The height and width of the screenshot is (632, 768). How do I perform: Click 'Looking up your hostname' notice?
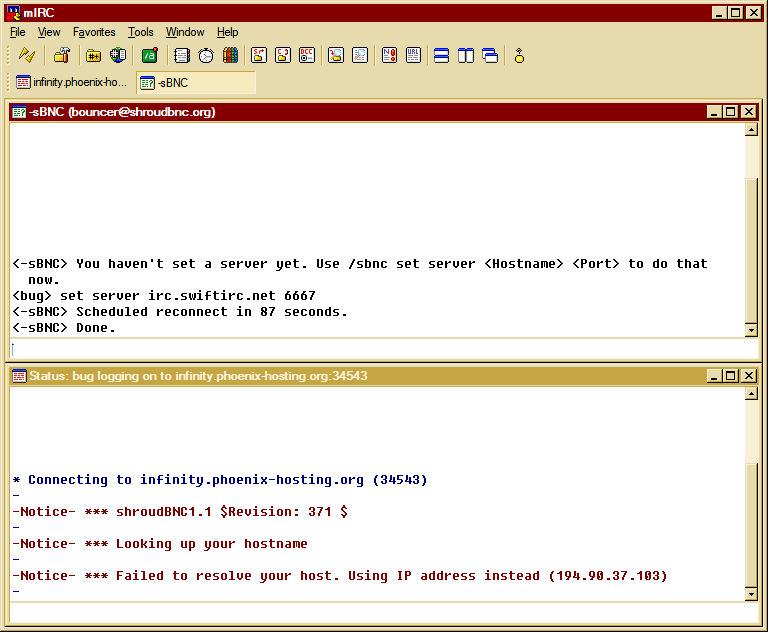pyautogui.click(x=160, y=544)
